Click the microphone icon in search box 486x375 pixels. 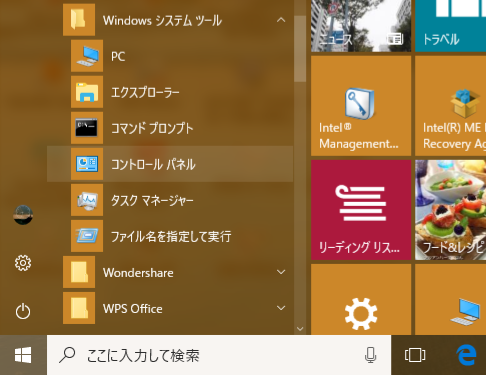click(x=370, y=355)
